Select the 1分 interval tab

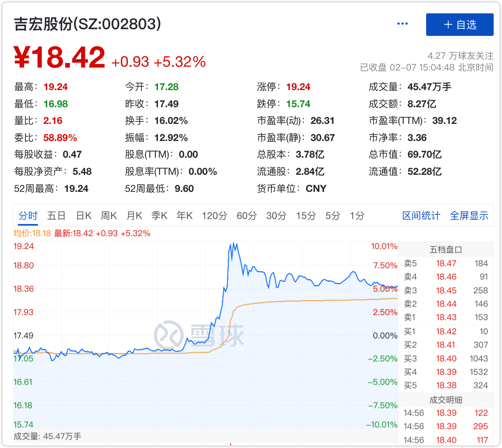point(357,216)
